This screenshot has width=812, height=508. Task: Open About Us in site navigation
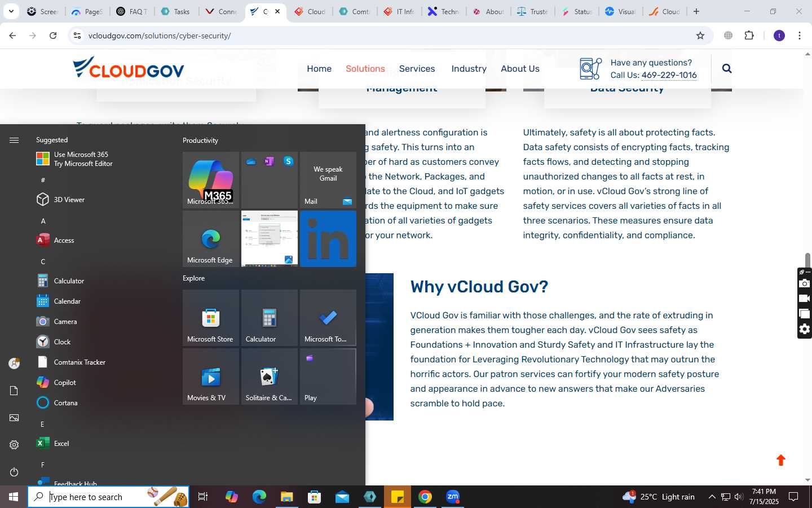[520, 68]
